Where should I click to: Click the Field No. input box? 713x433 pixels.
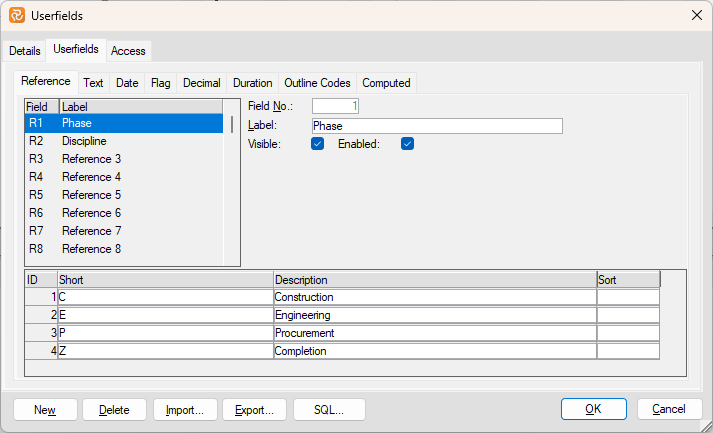(335, 106)
